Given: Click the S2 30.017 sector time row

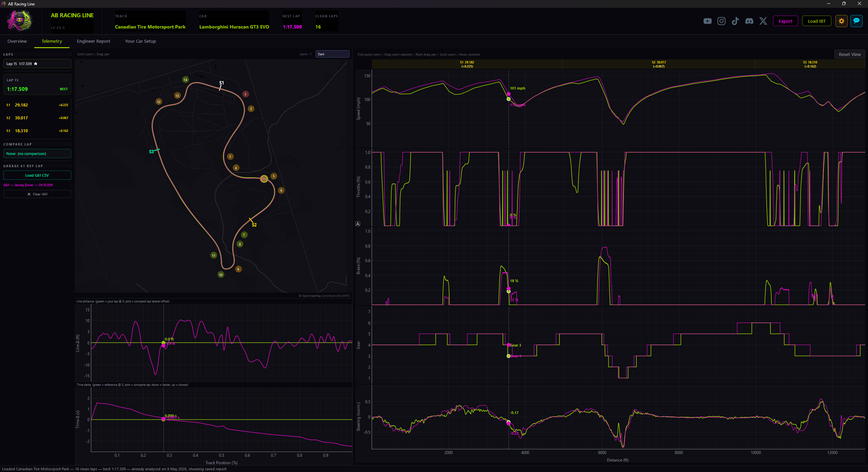Looking at the screenshot, I should [x=37, y=118].
